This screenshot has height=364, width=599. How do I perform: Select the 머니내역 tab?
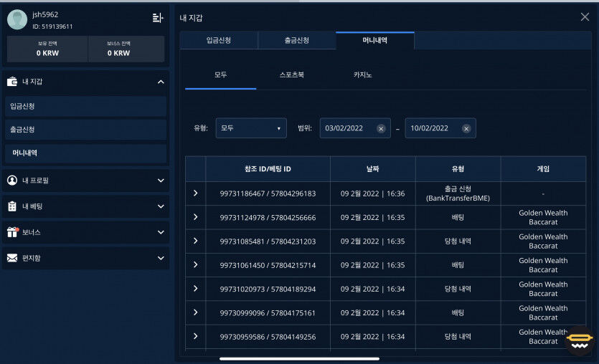tap(375, 40)
